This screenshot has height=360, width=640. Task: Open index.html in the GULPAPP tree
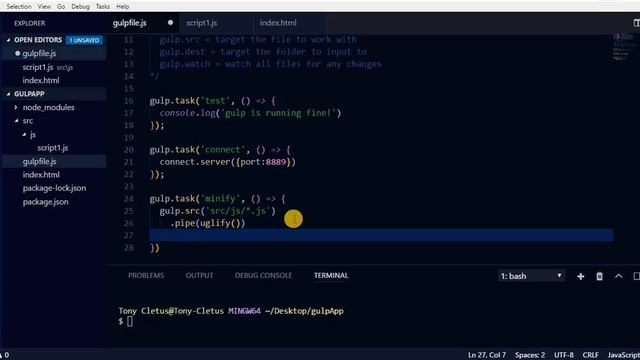tap(41, 175)
